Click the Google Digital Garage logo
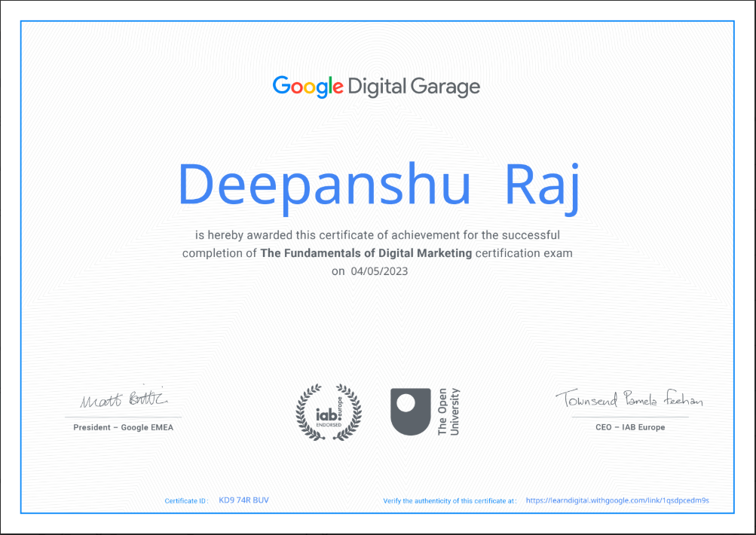 tap(376, 87)
